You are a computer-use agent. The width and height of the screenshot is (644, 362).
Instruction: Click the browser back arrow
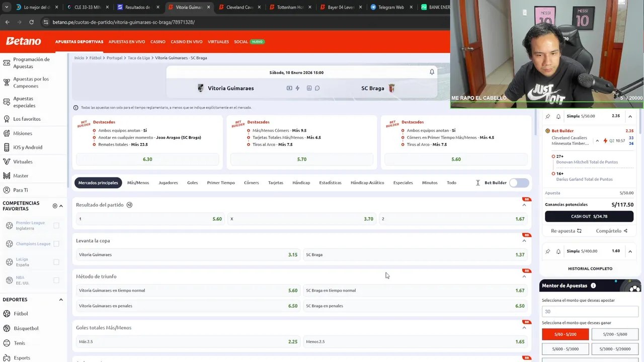(x=7, y=22)
